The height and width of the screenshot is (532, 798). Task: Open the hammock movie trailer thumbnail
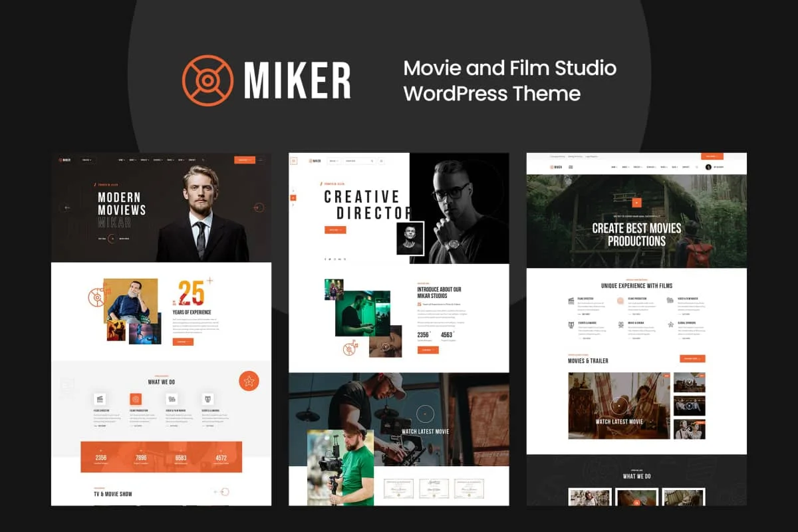(619, 406)
